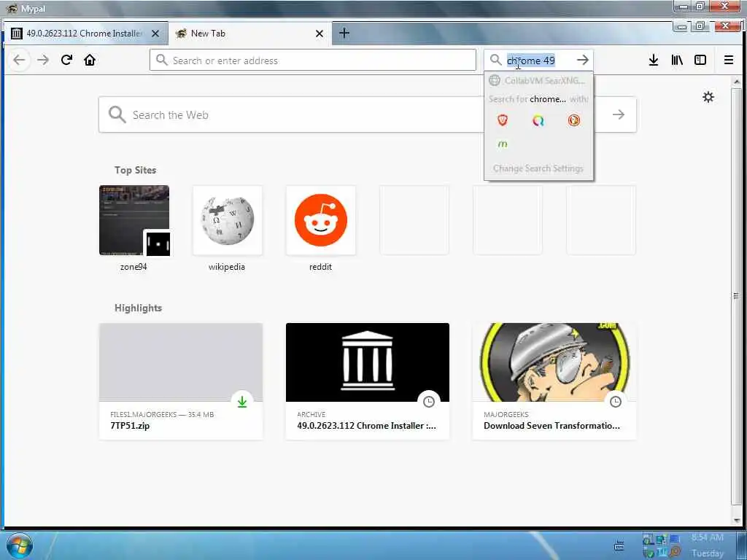Submit the chrome 49 search with the arrow
747x560 pixels.
[582, 60]
